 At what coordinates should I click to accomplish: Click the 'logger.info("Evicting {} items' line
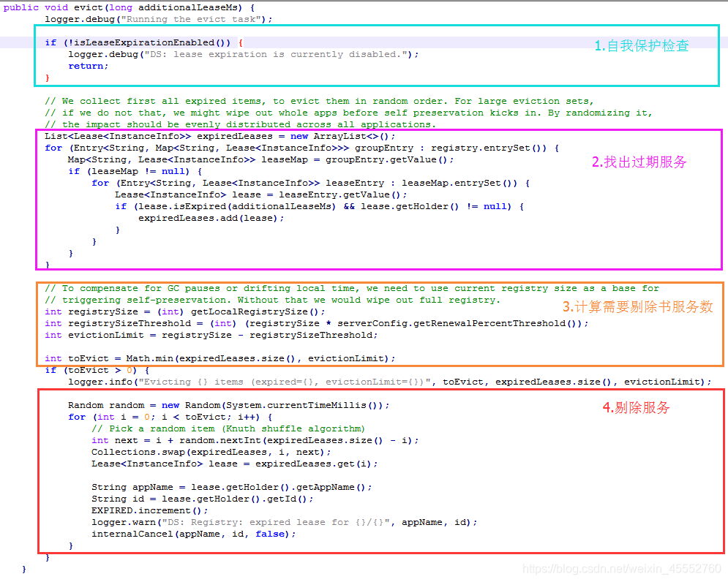[389, 382]
